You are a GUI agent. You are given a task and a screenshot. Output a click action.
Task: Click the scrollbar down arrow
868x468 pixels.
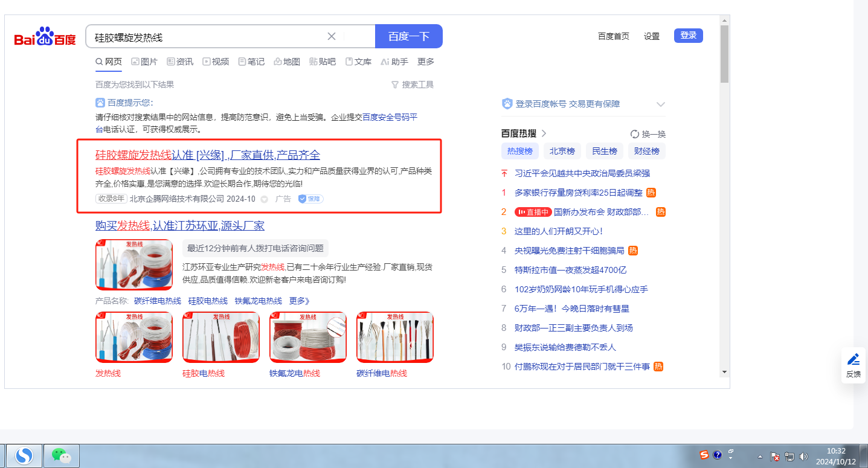click(724, 371)
